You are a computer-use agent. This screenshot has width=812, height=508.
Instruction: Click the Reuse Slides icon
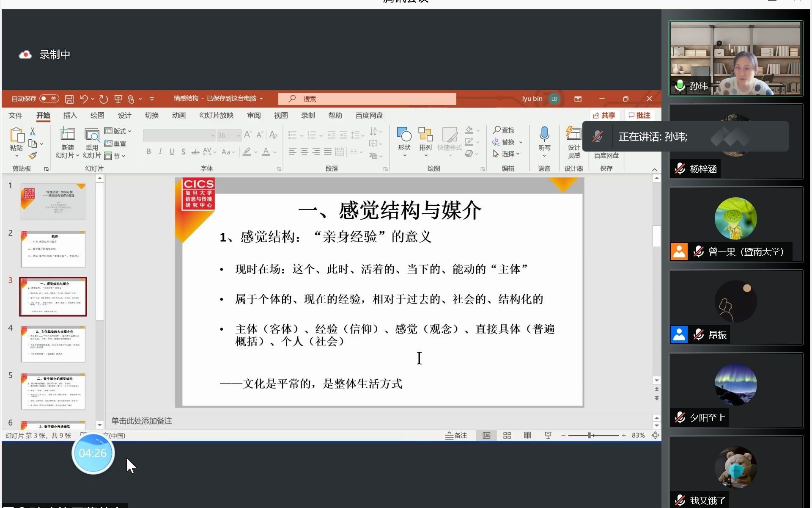pos(92,135)
